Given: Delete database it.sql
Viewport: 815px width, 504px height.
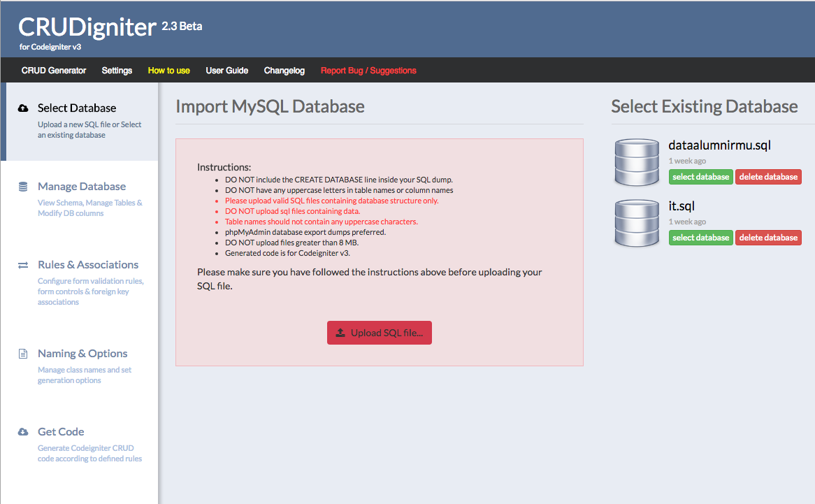Looking at the screenshot, I should [x=768, y=238].
